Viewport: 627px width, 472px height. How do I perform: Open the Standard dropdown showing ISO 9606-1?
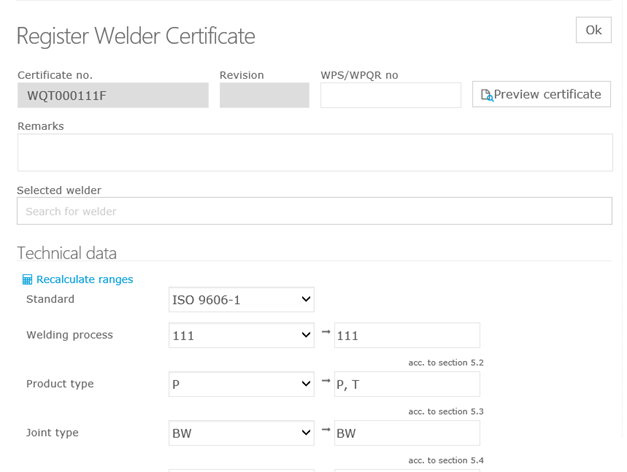241,299
